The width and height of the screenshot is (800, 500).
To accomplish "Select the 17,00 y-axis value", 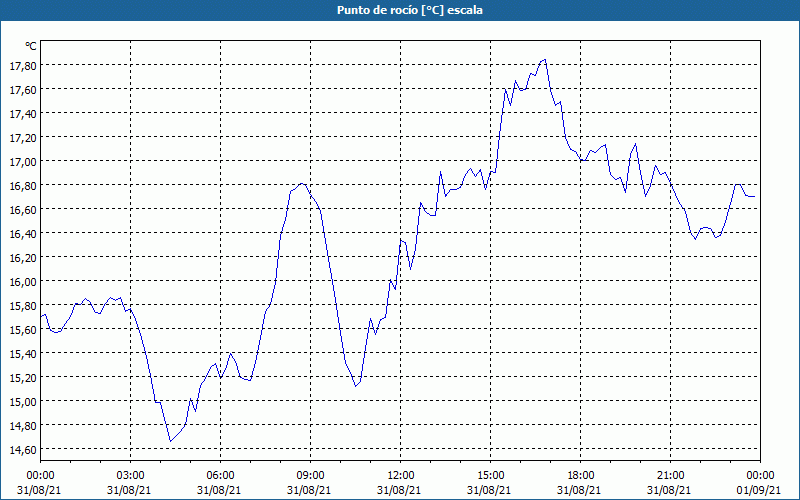I will click(x=23, y=161).
